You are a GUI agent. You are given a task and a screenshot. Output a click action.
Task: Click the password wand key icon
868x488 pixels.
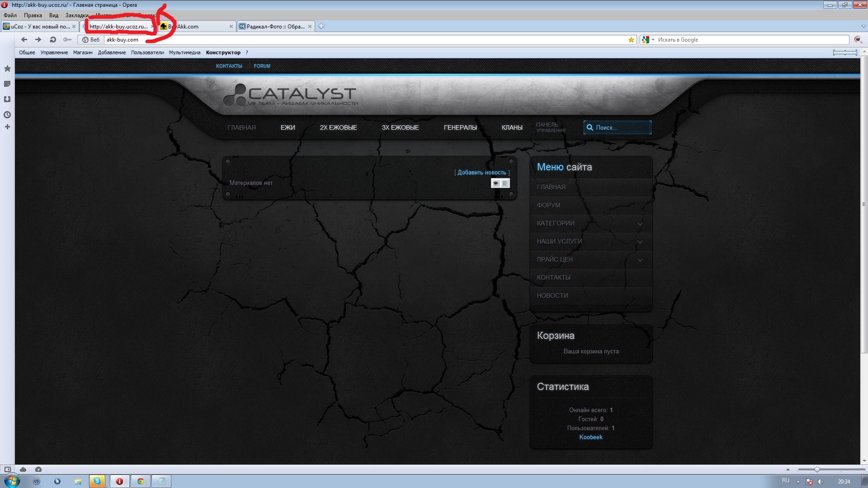tap(67, 40)
